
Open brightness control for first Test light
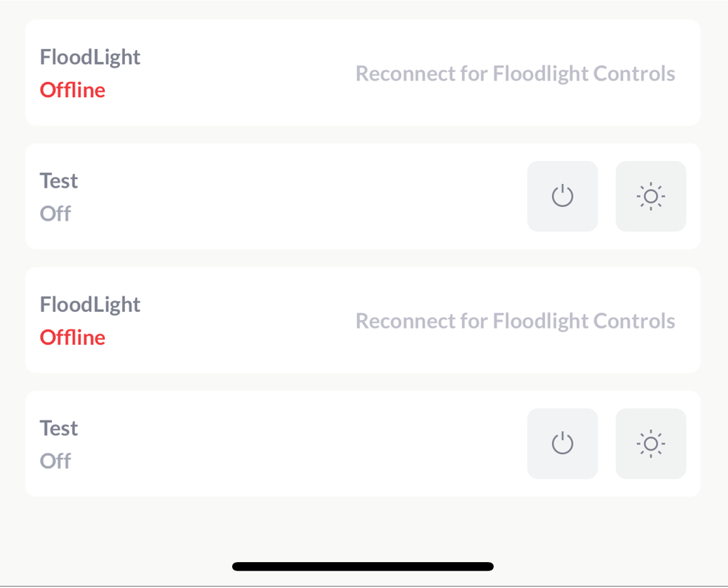pos(650,196)
